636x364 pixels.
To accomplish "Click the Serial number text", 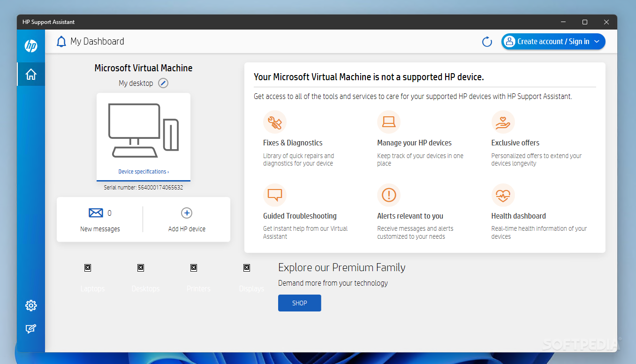I will pos(144,188).
